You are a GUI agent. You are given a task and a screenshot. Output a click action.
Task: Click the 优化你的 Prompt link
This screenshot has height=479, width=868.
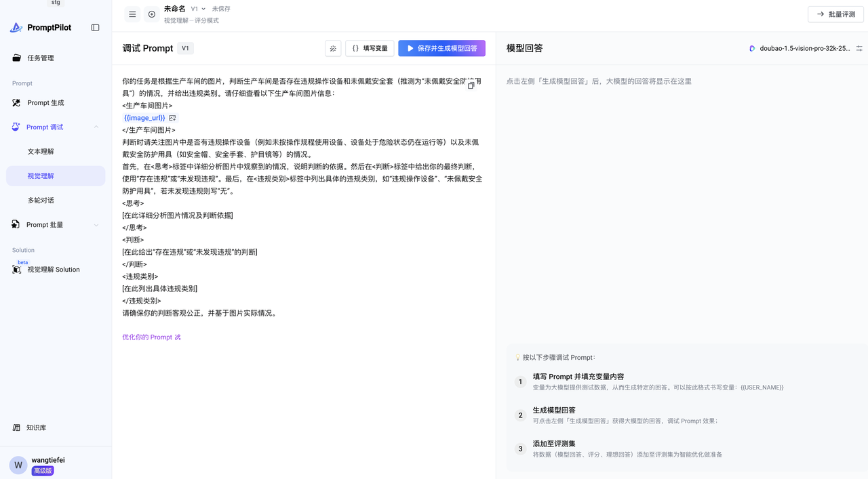(147, 337)
